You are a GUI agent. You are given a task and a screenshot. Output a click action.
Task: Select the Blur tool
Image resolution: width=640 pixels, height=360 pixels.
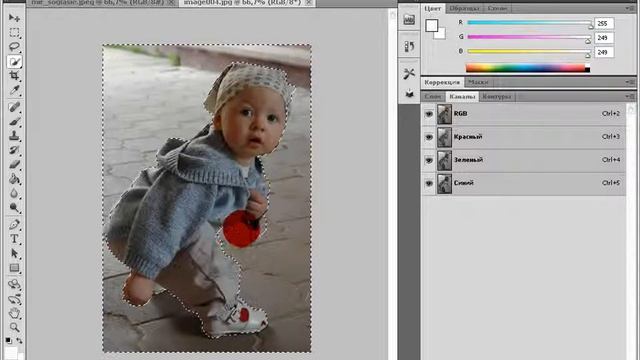(14, 193)
